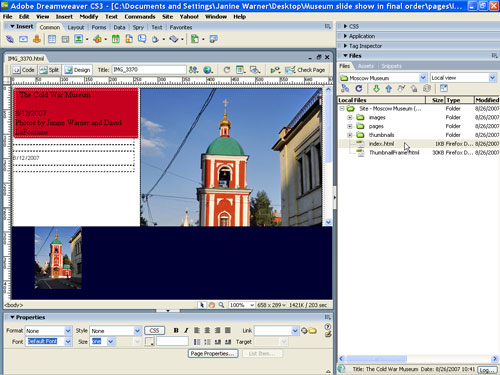The image size is (500, 375).
Task: Preview in browser globe icon
Action: (208, 70)
